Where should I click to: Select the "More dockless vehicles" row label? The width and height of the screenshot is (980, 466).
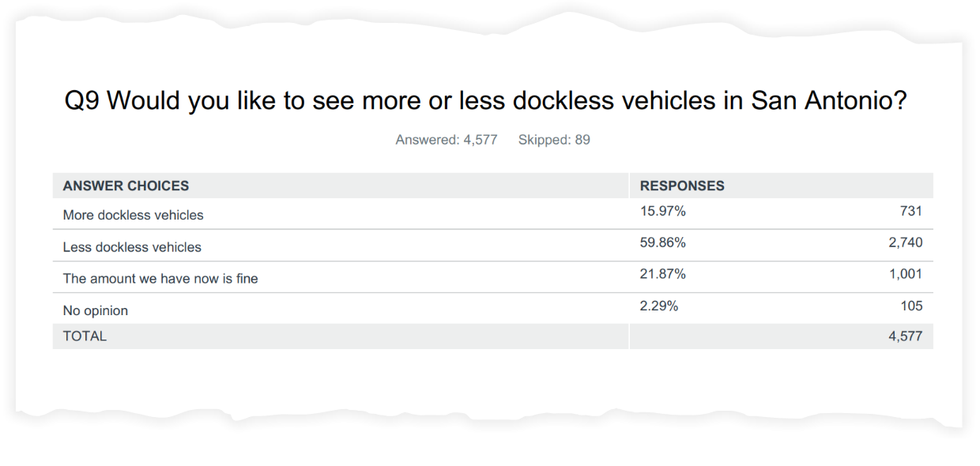[x=133, y=215]
